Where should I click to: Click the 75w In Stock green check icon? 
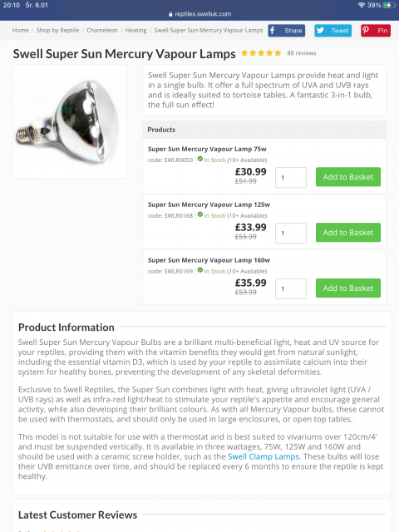[200, 159]
